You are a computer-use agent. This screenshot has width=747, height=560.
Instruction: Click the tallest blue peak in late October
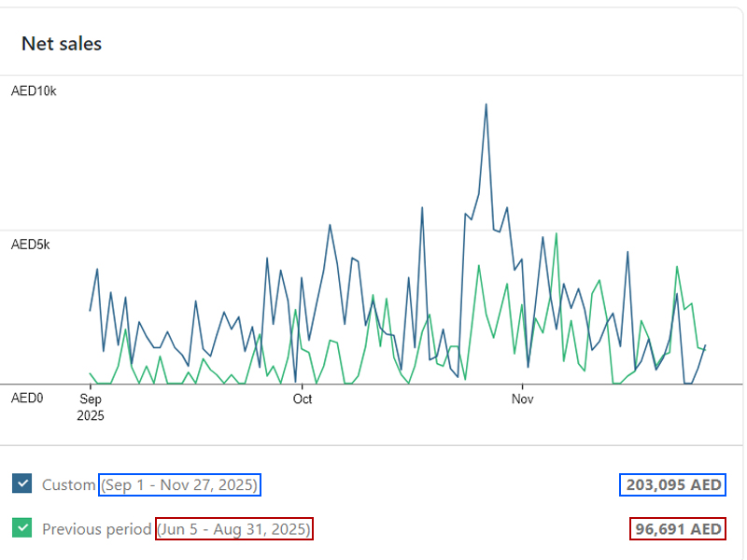tap(486, 105)
